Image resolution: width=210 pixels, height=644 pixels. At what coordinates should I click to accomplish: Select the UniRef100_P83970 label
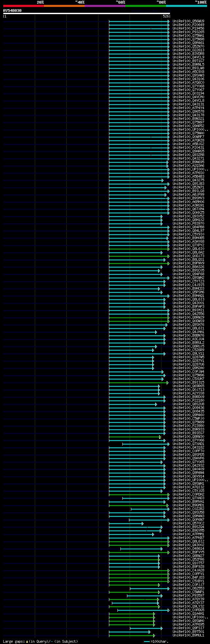coord(188,223)
